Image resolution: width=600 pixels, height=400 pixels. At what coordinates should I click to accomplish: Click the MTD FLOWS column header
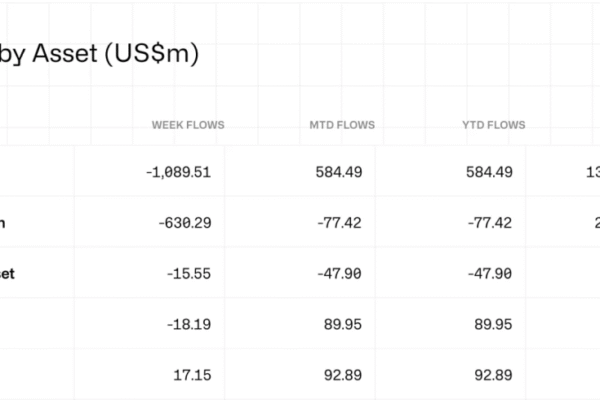pos(342,125)
